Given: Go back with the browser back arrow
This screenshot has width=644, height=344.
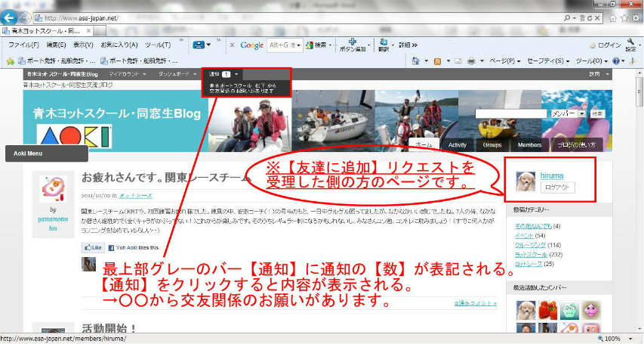Looking at the screenshot, I should point(9,17).
